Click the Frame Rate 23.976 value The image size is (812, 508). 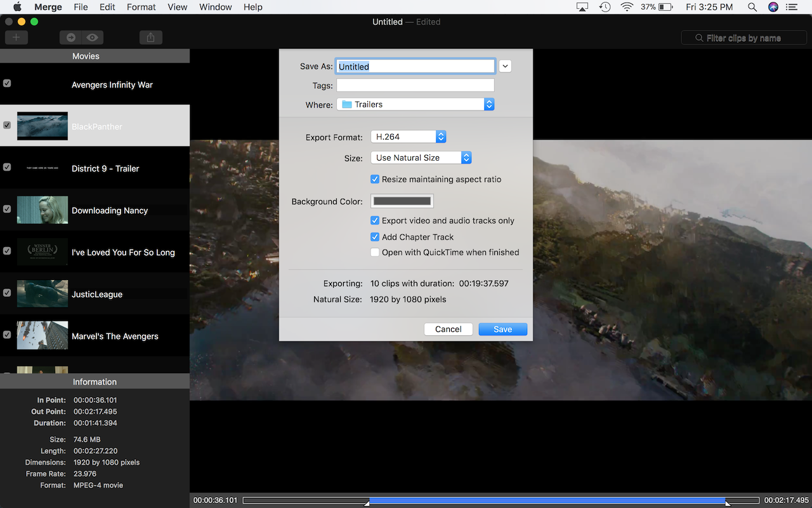coord(85,474)
